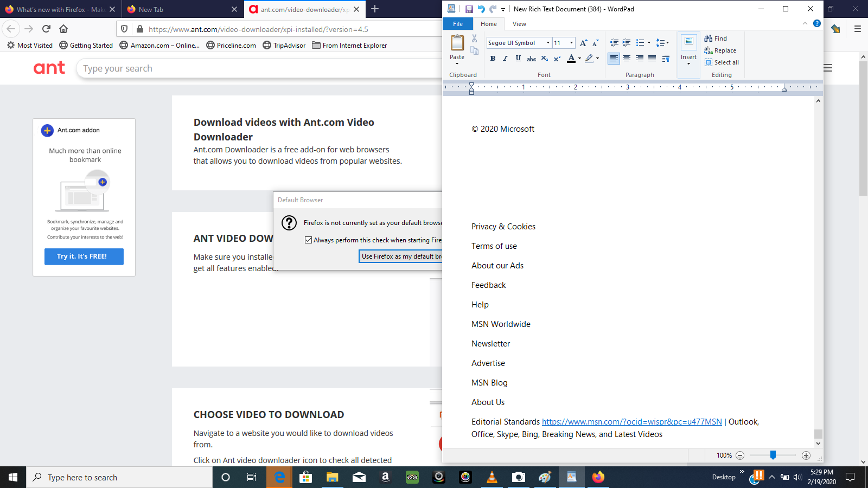This screenshot has width=868, height=488.
Task: Apply the text color swatch in WordPad
Action: 571,59
